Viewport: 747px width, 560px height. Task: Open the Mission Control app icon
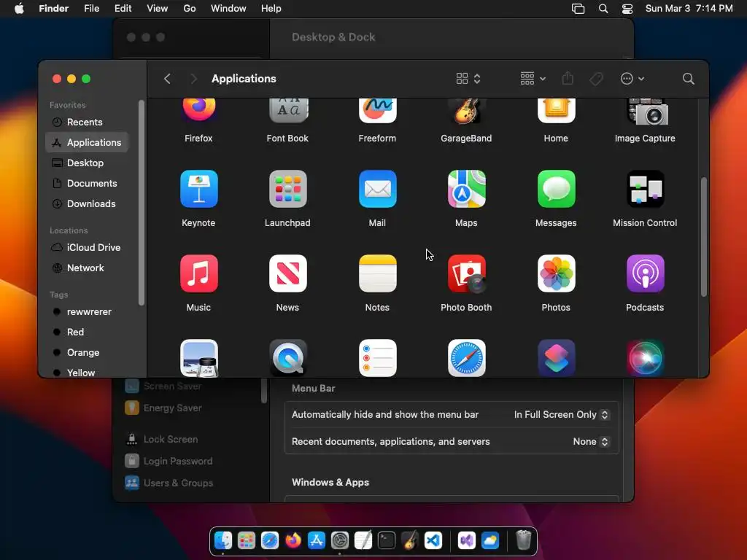(645, 189)
